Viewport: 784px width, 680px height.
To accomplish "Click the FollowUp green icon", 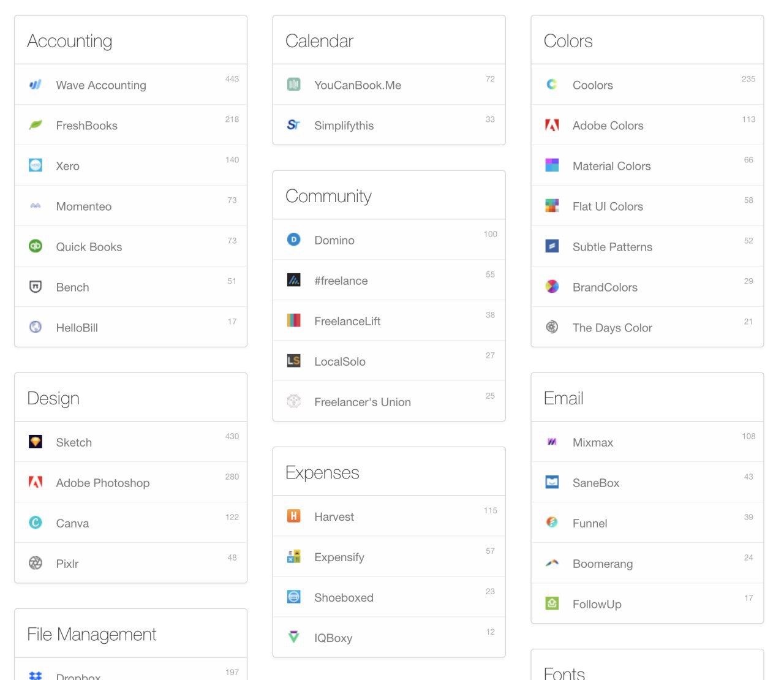I will click(552, 603).
